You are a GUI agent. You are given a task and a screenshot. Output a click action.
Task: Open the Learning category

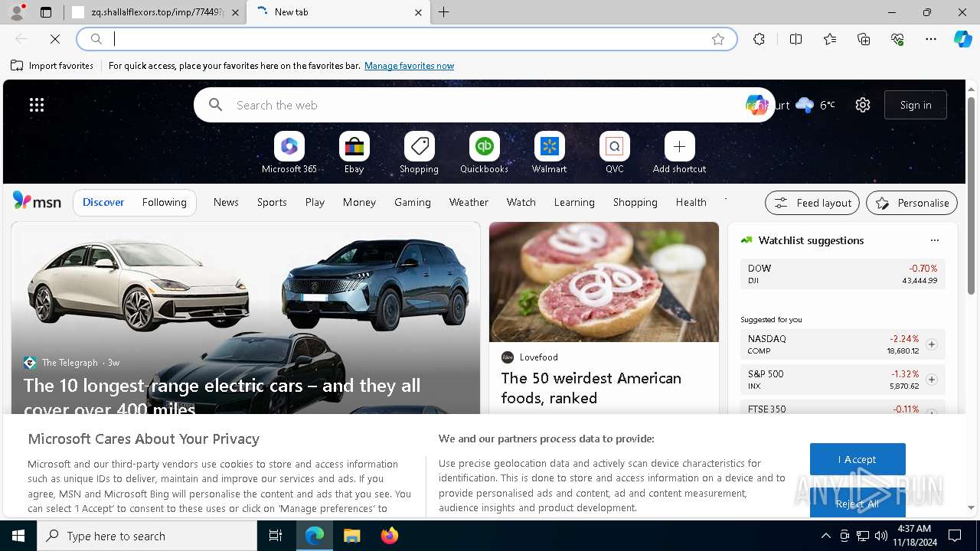pyautogui.click(x=574, y=202)
